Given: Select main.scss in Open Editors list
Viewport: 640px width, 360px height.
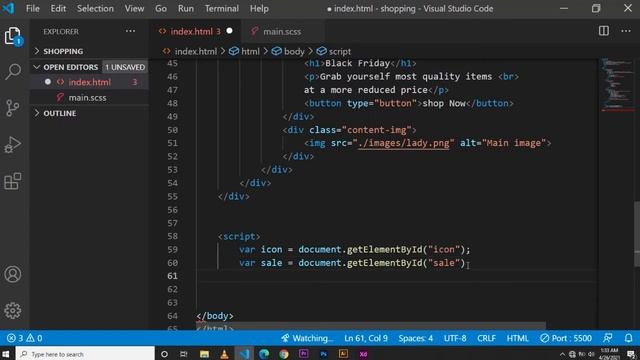Looking at the screenshot, I should click(89, 98).
